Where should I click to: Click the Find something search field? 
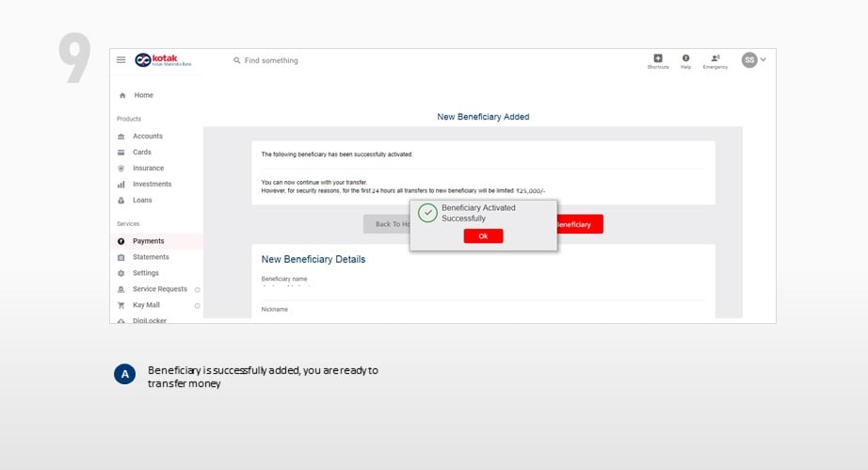(x=271, y=60)
